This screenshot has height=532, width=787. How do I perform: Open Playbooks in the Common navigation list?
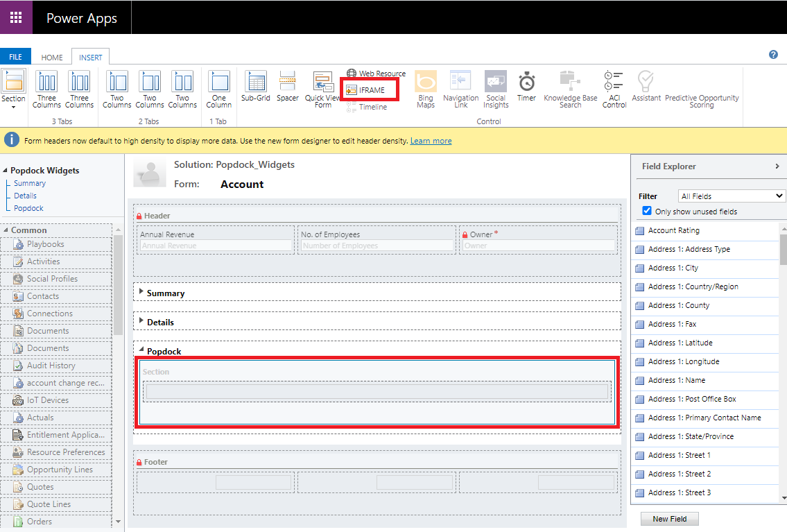tap(56, 244)
